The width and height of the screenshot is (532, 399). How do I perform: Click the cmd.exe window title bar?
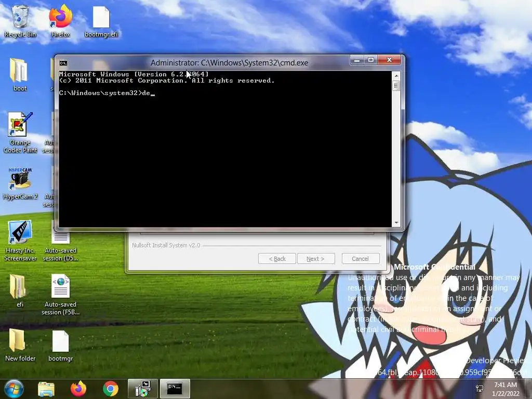[x=229, y=63]
